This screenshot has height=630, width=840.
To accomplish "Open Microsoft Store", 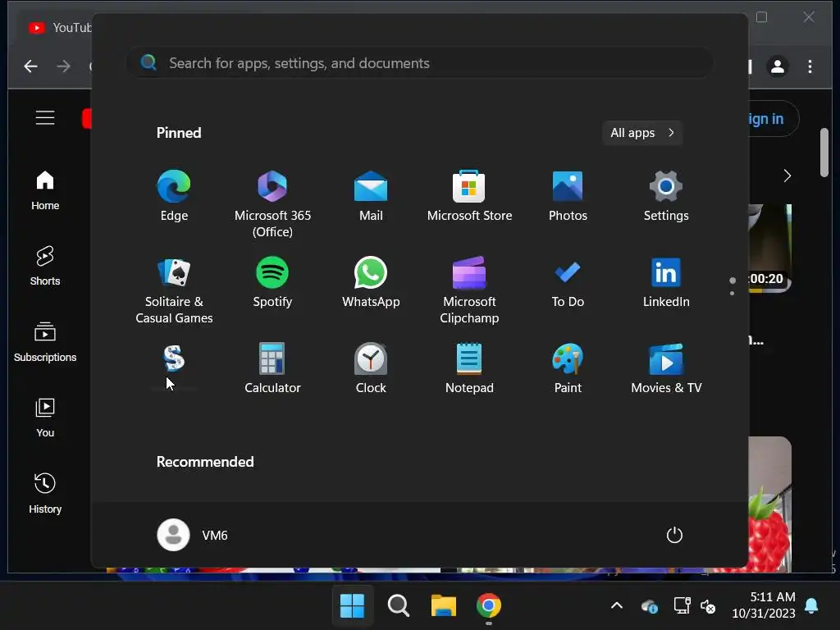I will 469,195.
